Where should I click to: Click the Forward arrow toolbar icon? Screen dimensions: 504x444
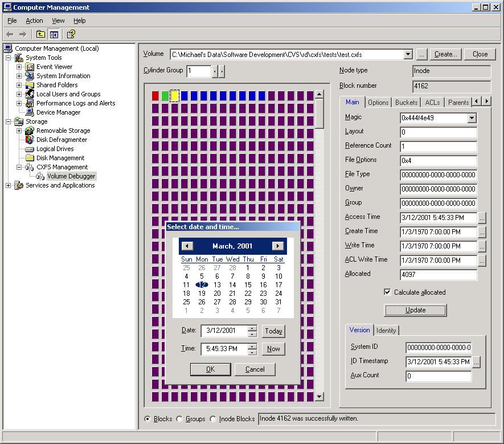tap(23, 34)
